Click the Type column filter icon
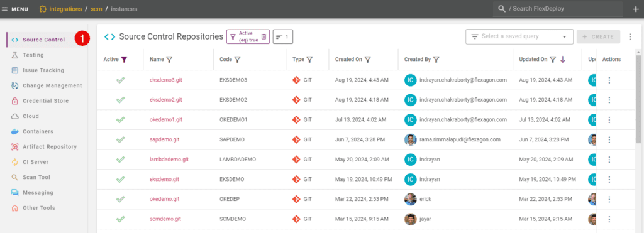Screen dimensions: 644x233 (x=309, y=60)
